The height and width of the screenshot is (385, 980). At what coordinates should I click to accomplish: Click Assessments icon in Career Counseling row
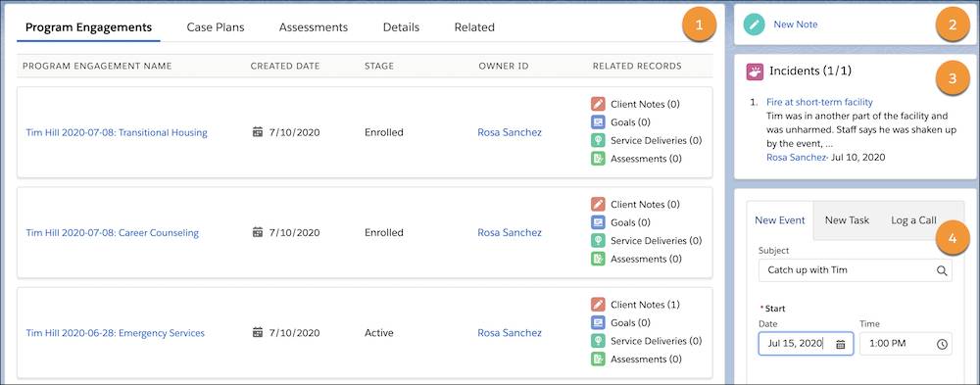pos(598,259)
